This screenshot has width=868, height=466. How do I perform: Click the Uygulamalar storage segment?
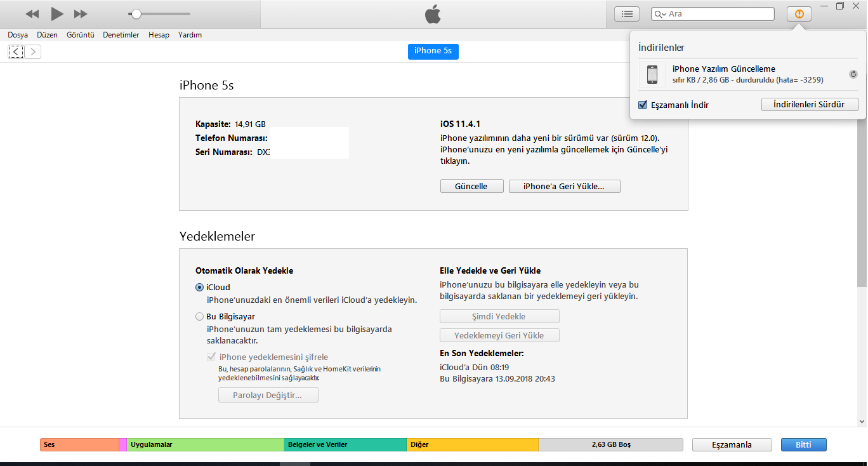(205, 444)
